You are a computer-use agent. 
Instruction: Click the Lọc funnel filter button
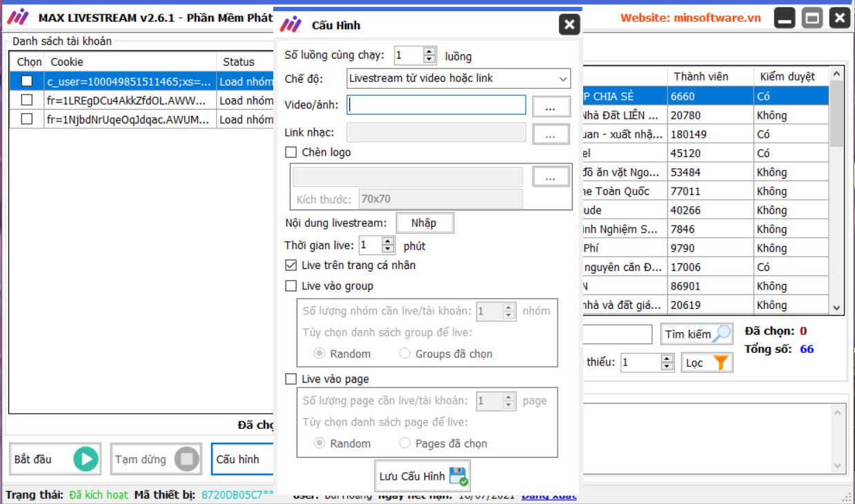707,363
